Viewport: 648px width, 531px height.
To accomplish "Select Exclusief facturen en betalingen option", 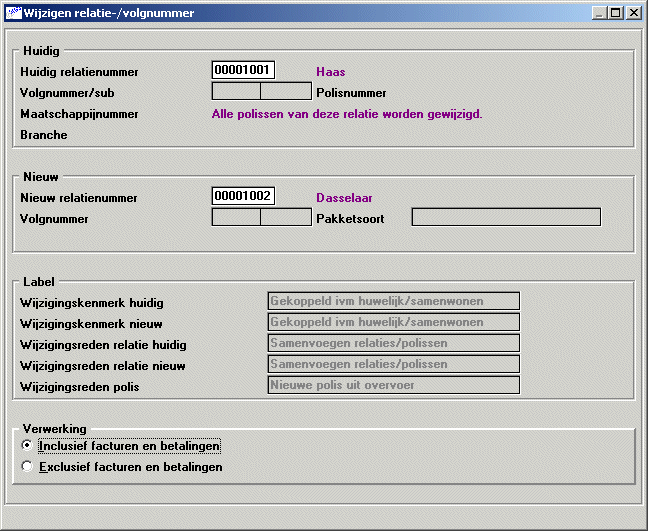I will point(27,466).
